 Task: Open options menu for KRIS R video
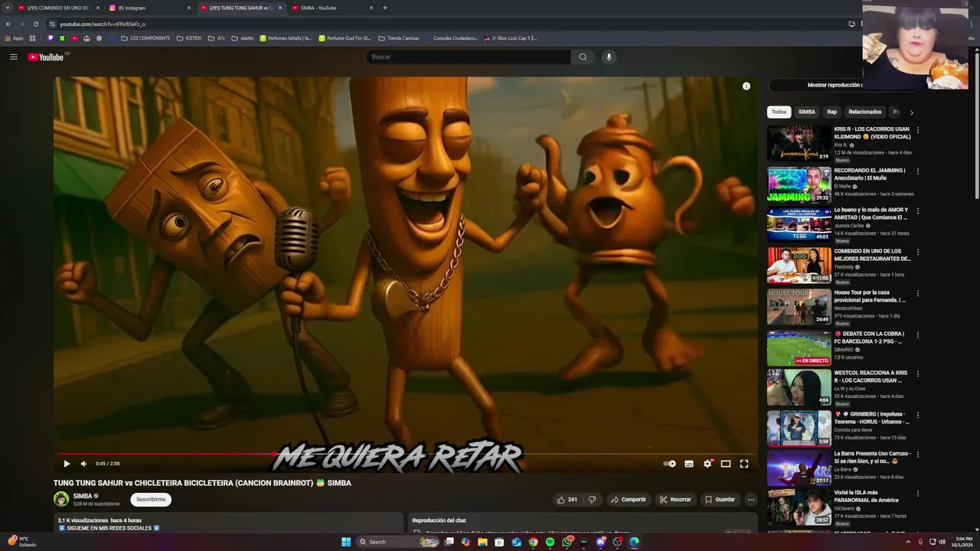918,130
